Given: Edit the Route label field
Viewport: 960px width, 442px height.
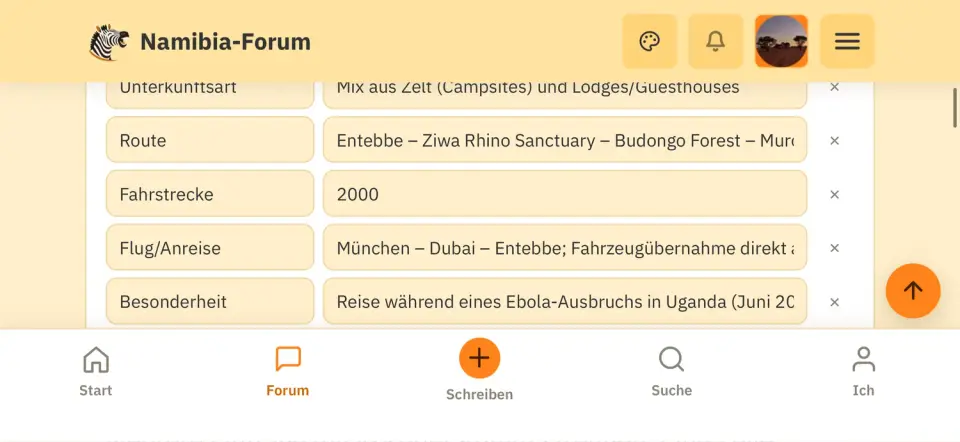Looking at the screenshot, I should tap(210, 140).
